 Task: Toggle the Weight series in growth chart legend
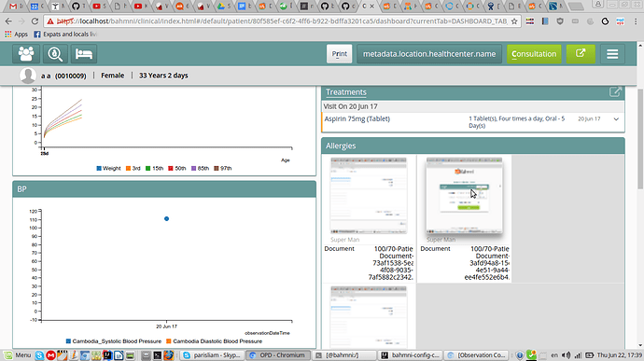pos(108,169)
